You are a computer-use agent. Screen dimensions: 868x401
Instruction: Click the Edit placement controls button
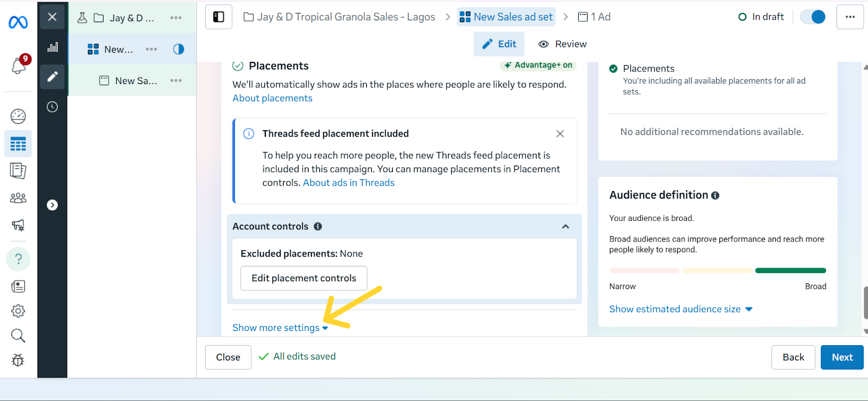pos(303,278)
